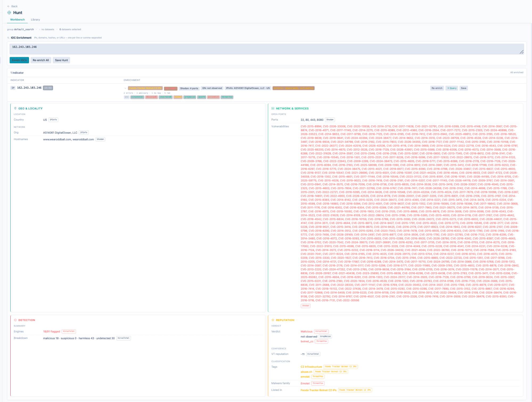This screenshot has height=402, width=532.
Task: Re-enrich the 162.243.103.246 indicator row
Action: click(437, 88)
